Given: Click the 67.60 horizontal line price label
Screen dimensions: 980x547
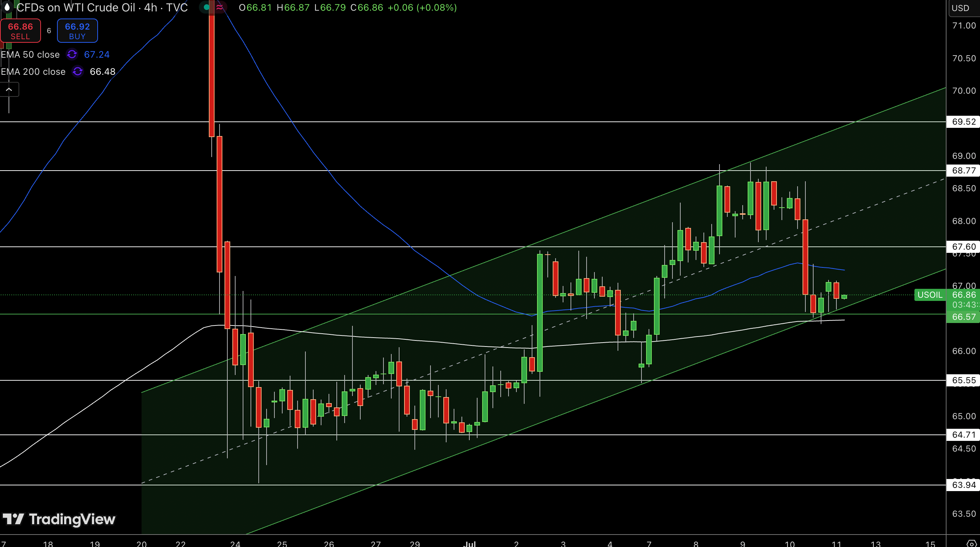Looking at the screenshot, I should [x=963, y=247].
